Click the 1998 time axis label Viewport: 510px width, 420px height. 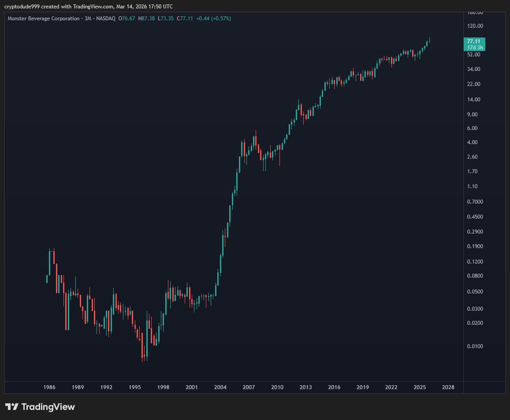click(x=163, y=387)
